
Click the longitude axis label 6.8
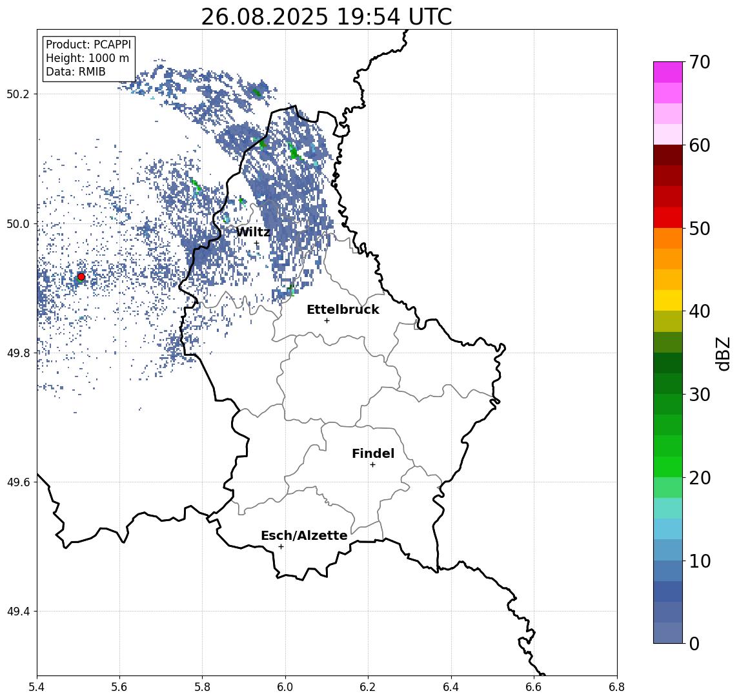coord(617,687)
